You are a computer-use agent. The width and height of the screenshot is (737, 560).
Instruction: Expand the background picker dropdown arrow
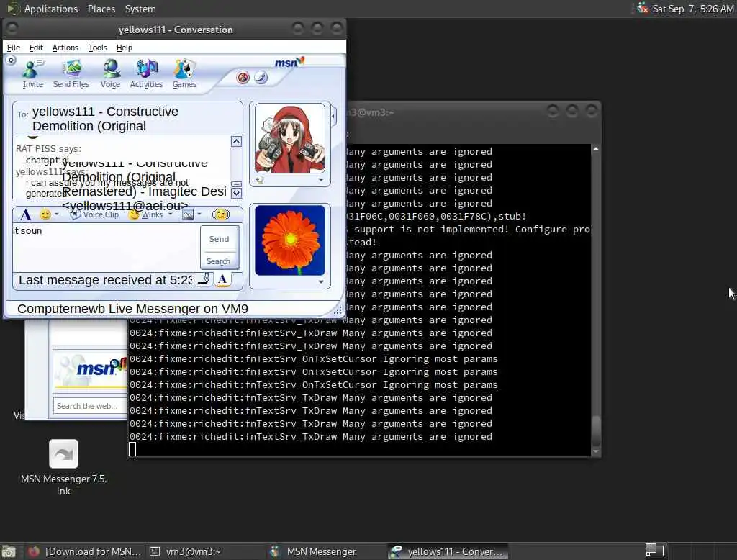[x=199, y=214]
